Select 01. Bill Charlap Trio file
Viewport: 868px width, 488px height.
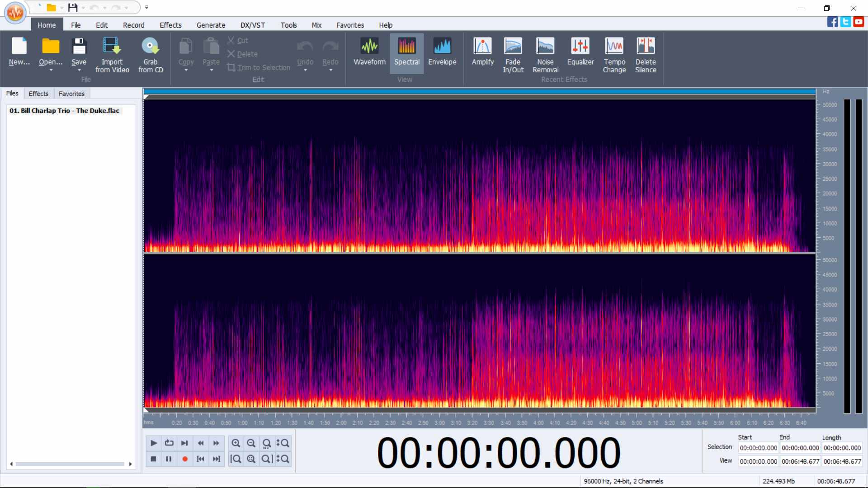65,111
